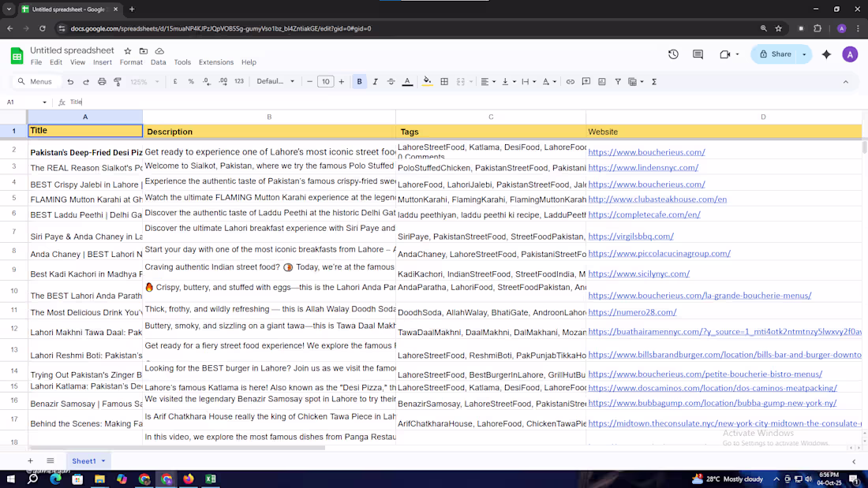Open Firefox from the taskbar

point(189,479)
